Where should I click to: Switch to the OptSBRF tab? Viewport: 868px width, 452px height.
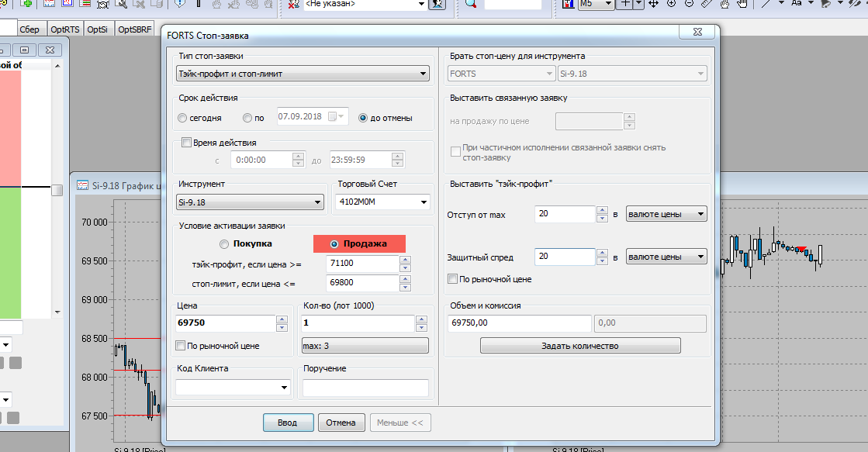[134, 29]
